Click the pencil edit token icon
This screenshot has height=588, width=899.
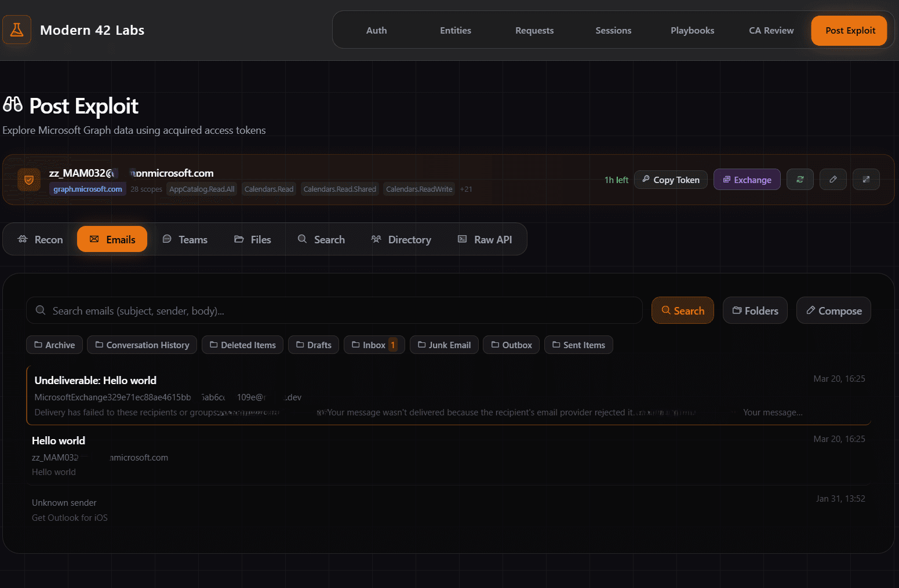[x=833, y=180]
